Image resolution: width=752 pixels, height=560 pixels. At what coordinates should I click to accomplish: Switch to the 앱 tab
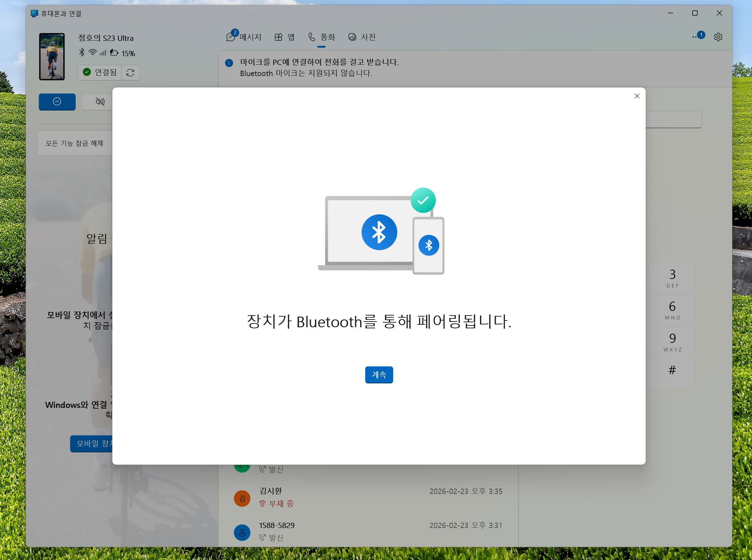tap(284, 37)
